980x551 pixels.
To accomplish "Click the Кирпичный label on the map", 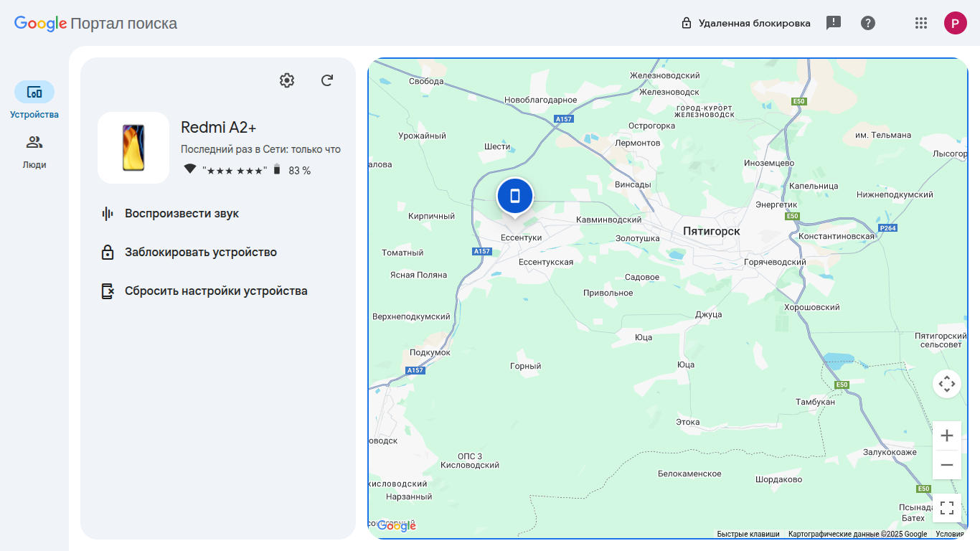I will point(432,216).
